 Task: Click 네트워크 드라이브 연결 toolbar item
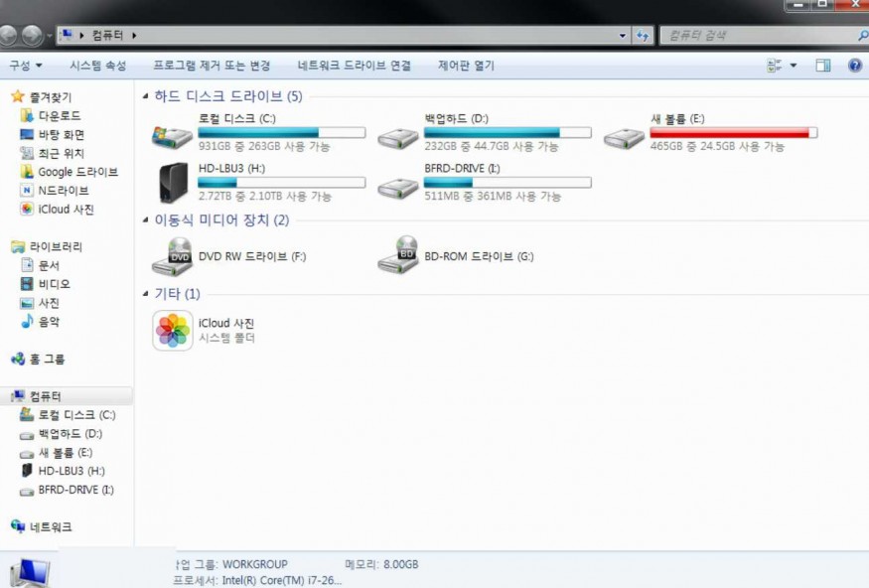pos(355,66)
